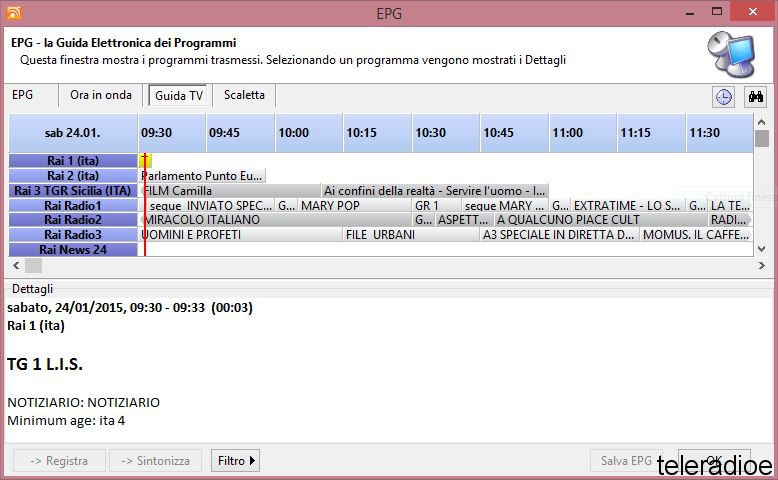Screen dimensions: 778x480
Task: Select seque INVIATO SPEC... program on Rai Radio1
Action: point(210,206)
